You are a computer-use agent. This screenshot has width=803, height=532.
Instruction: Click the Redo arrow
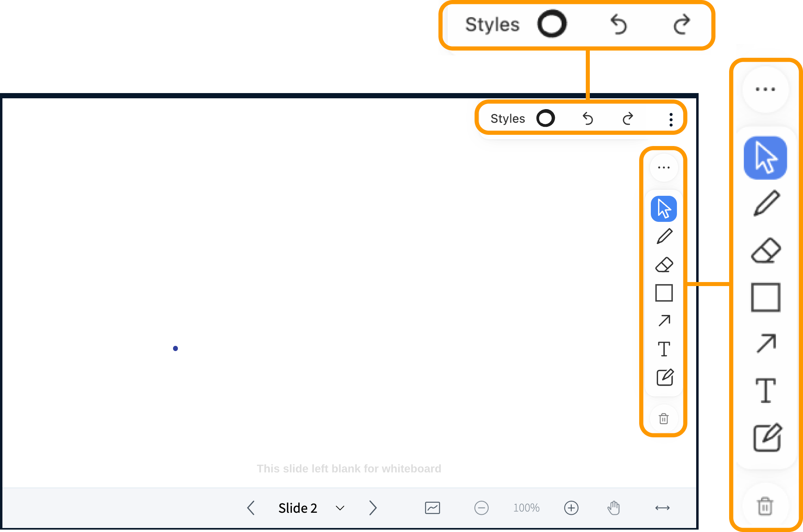pos(627,118)
